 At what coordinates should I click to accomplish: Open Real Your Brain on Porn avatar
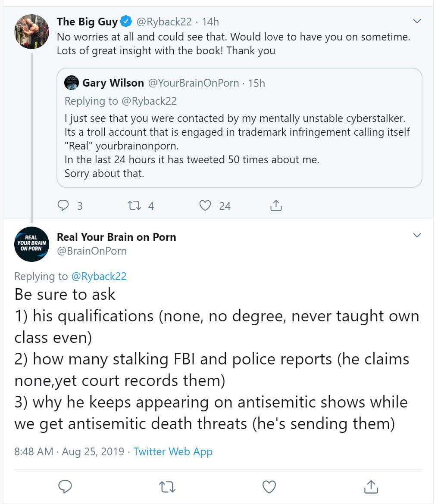[x=31, y=244]
